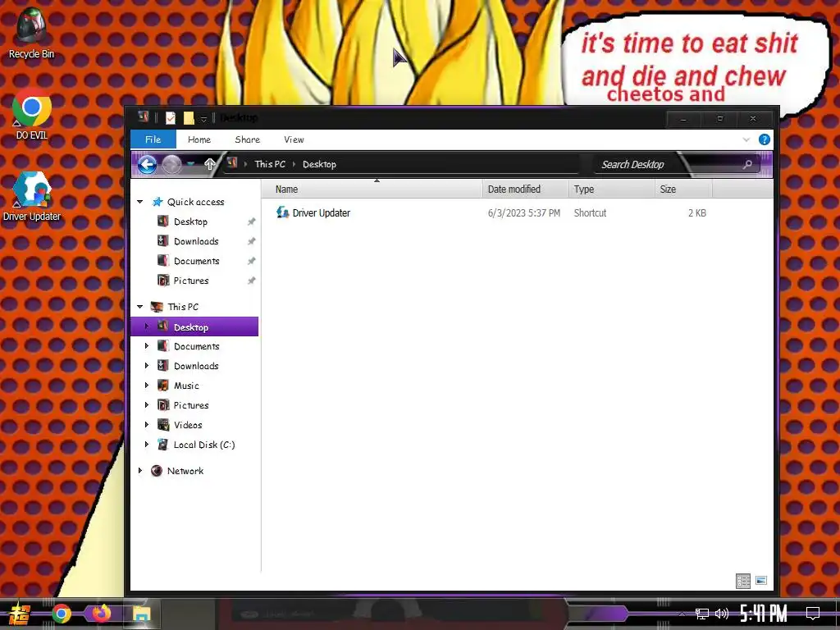840x630 pixels.
Task: Open the Driver Updater desktop icon
Action: coord(32,196)
